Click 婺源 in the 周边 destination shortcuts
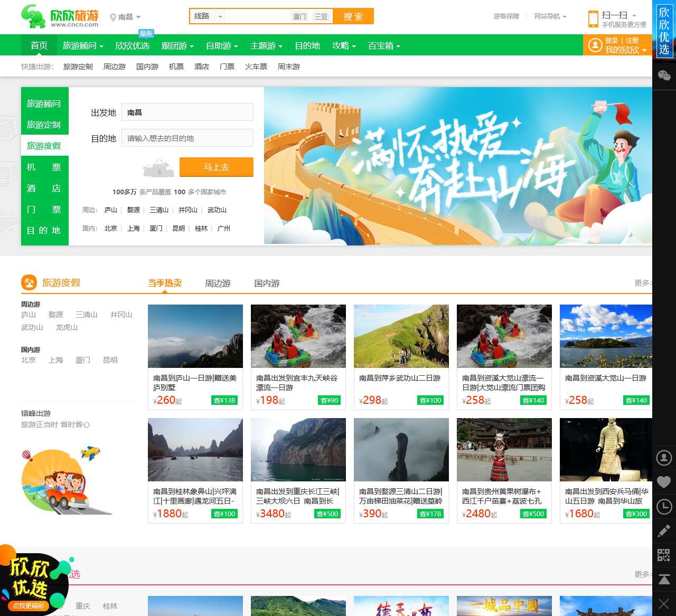The height and width of the screenshot is (616, 676). pos(134,210)
